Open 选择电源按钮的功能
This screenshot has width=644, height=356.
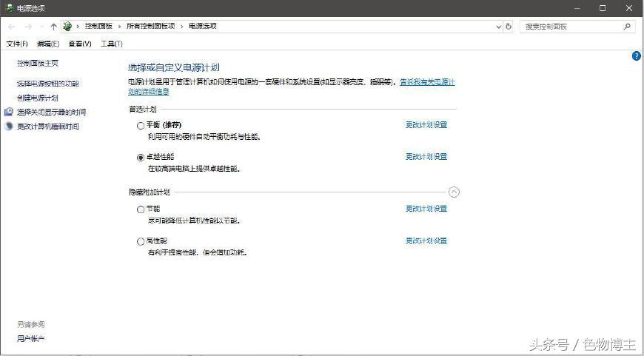click(x=47, y=84)
